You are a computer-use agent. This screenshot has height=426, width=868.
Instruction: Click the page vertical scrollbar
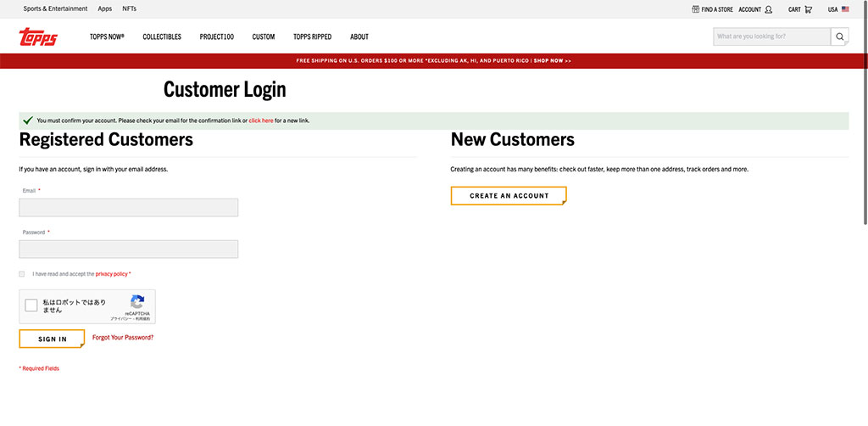coord(865,113)
